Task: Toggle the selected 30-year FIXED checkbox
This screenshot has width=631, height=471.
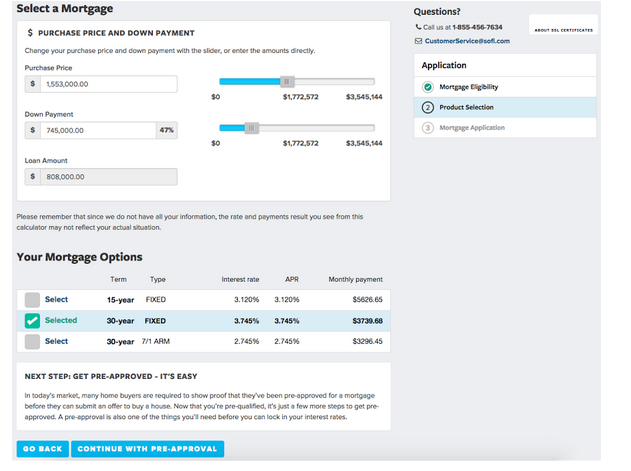Action: pos(32,321)
